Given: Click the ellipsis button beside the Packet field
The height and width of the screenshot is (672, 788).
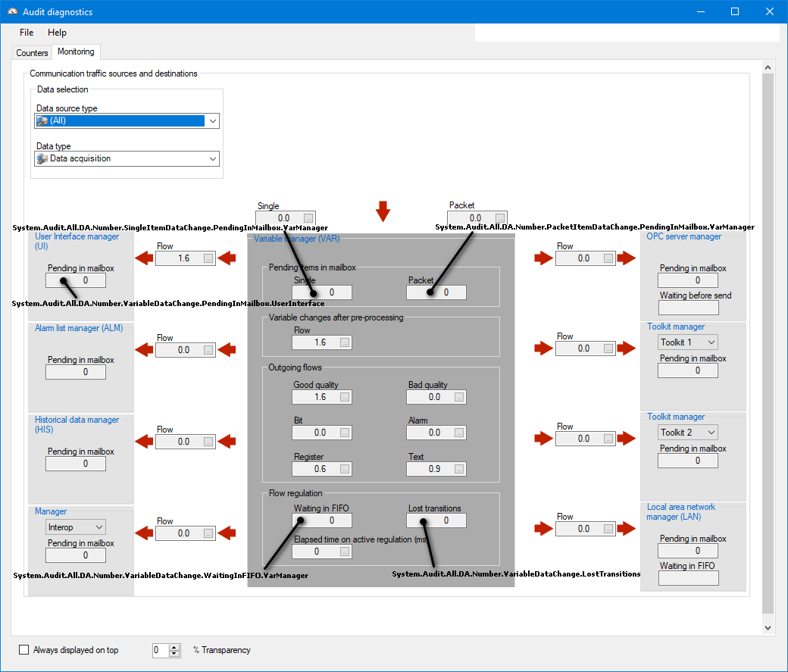Looking at the screenshot, I should click(x=501, y=217).
